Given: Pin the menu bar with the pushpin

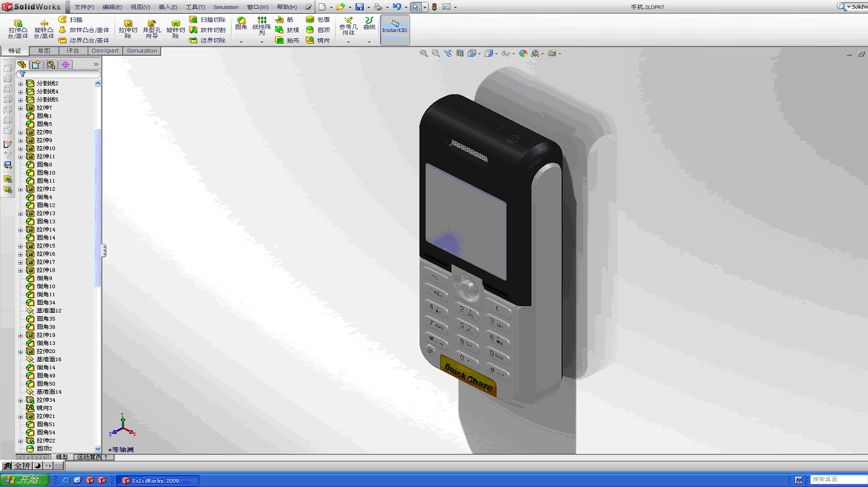Looking at the screenshot, I should [x=308, y=7].
